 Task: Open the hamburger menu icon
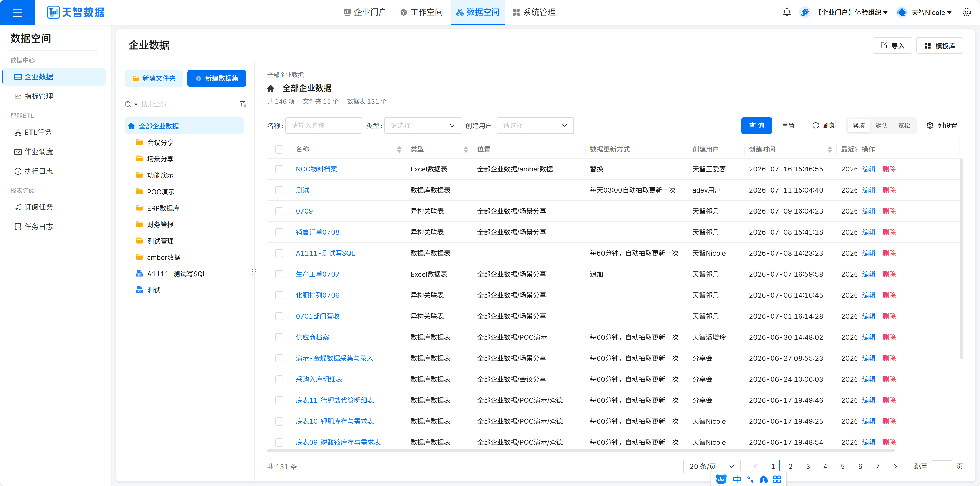coord(17,13)
